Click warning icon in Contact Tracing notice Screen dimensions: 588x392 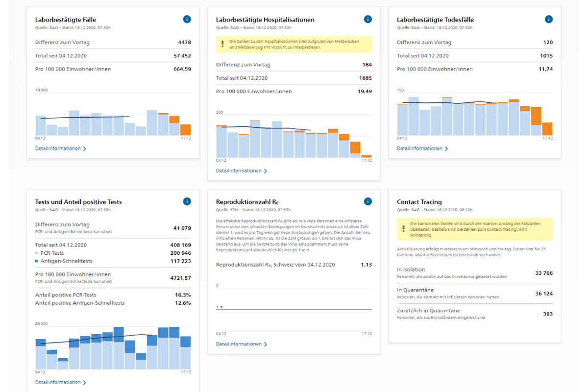pos(403,229)
